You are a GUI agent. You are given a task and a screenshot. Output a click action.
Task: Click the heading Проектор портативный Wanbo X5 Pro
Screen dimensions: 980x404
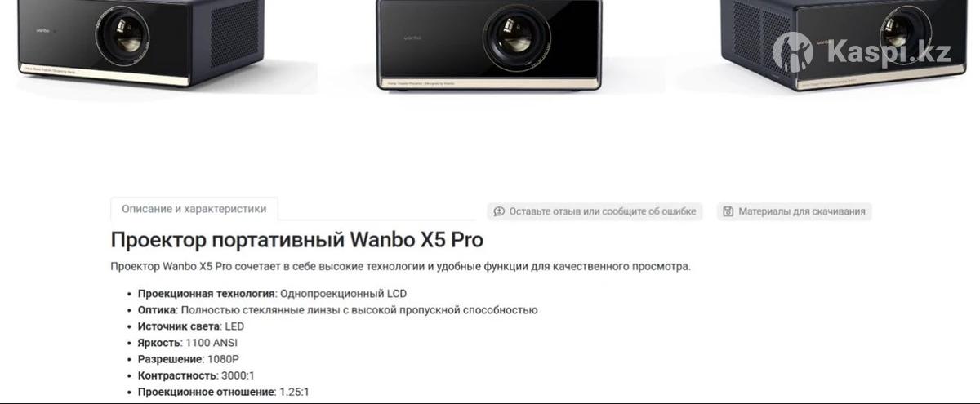pos(296,240)
